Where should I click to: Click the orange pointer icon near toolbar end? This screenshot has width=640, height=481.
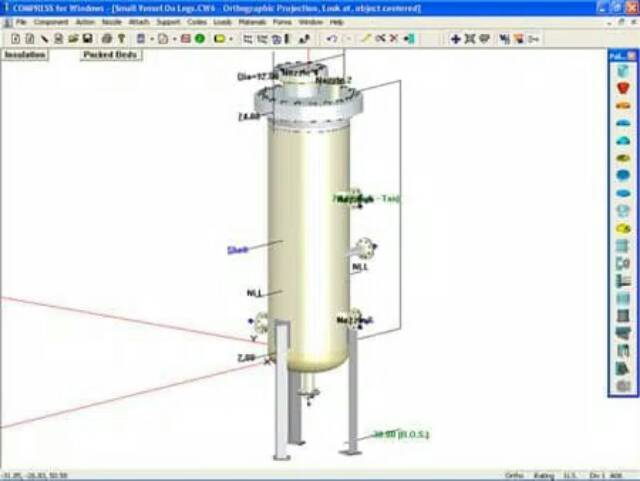click(x=519, y=39)
